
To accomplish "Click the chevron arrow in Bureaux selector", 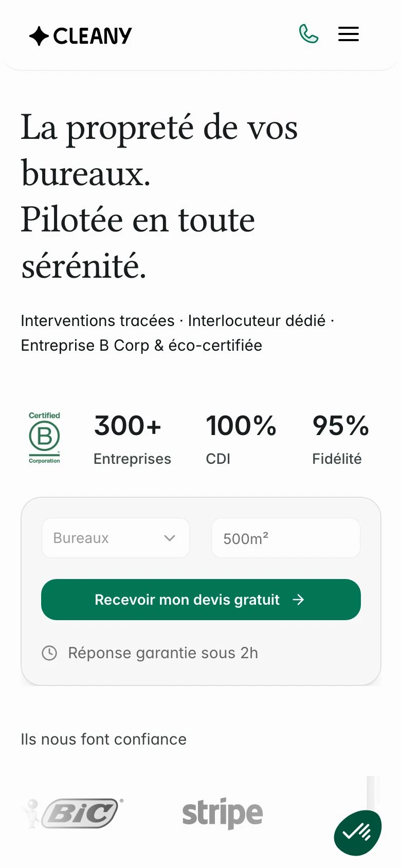I will 170,538.
